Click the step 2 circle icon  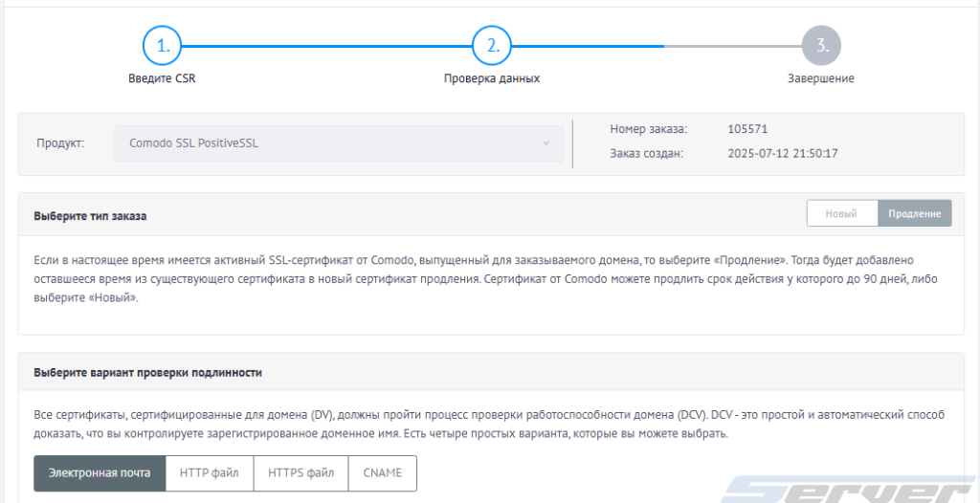(x=491, y=46)
